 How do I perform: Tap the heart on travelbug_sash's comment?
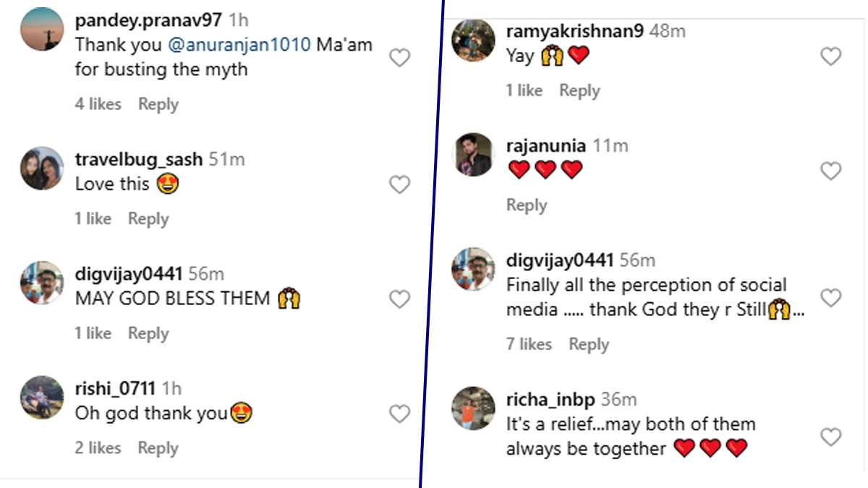[x=400, y=185]
